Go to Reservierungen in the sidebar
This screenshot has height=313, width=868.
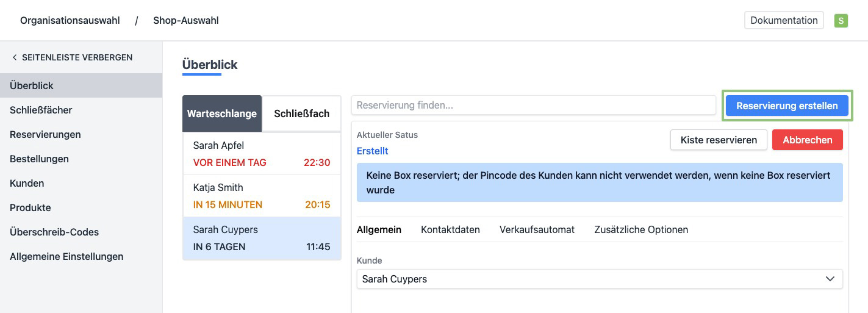(x=45, y=134)
